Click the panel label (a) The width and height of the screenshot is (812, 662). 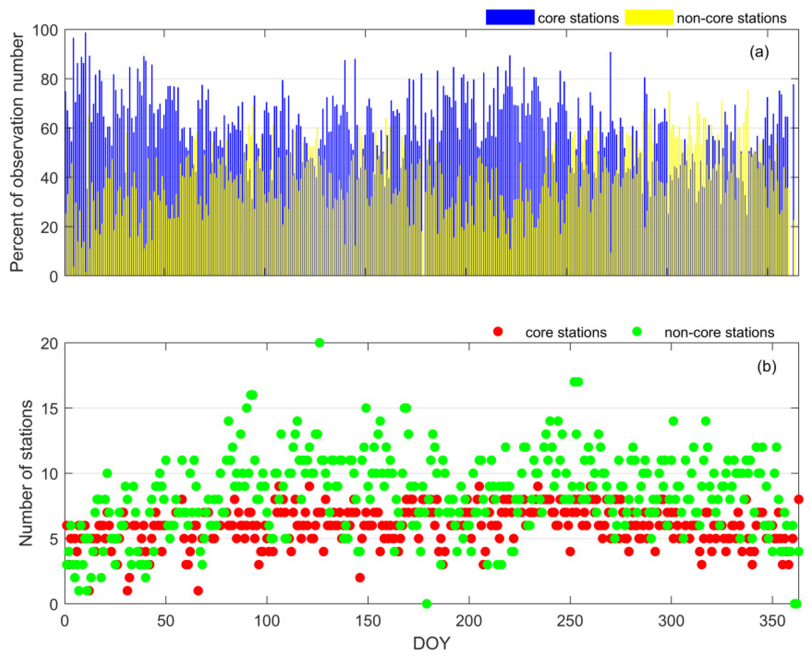(759, 52)
